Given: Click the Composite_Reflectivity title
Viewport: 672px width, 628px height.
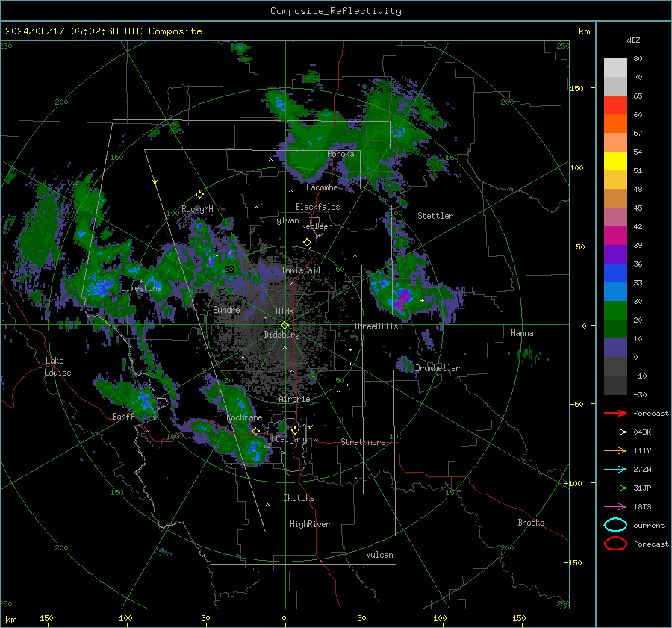Looking at the screenshot, I should point(336,11).
